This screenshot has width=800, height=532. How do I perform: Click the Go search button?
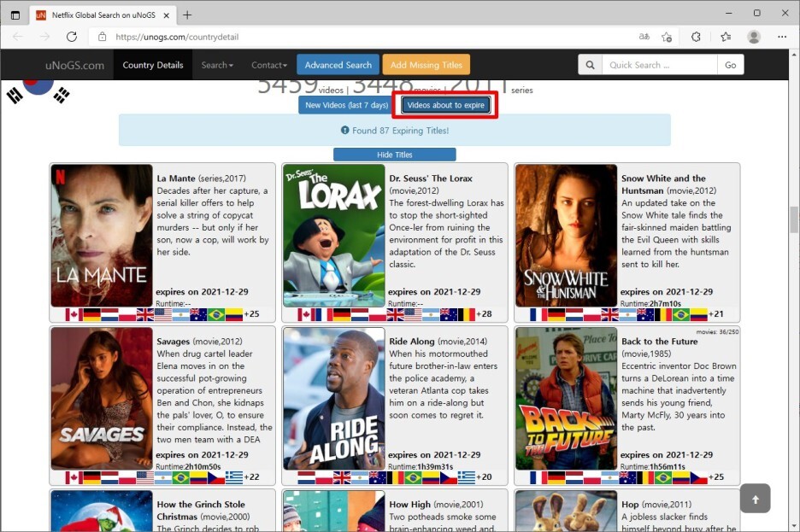pos(731,65)
